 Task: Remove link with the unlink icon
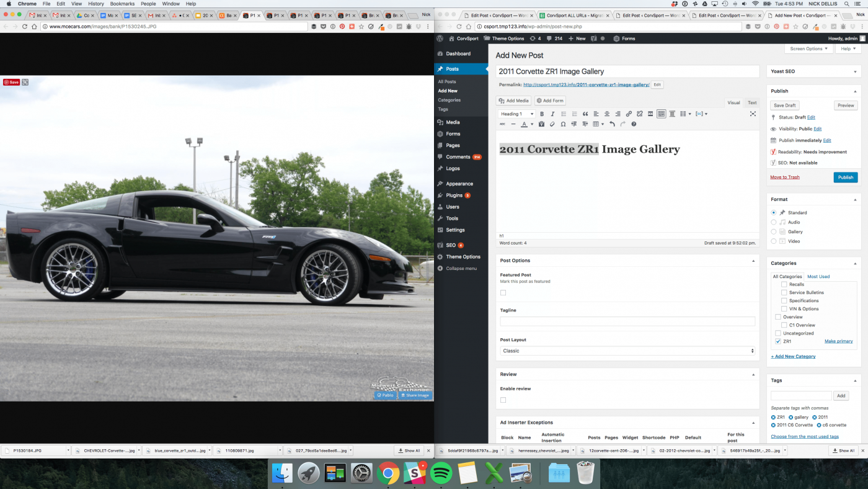pyautogui.click(x=639, y=114)
